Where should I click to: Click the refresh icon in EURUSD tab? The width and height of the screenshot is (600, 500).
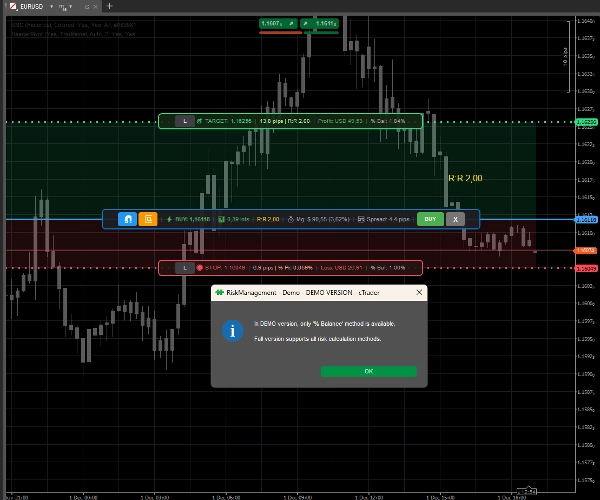(87, 7)
